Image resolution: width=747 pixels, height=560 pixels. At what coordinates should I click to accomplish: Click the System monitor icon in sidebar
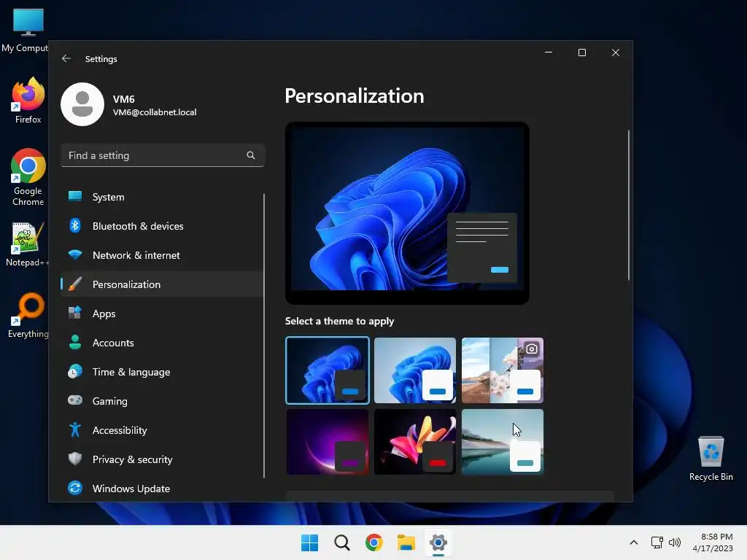(x=75, y=196)
